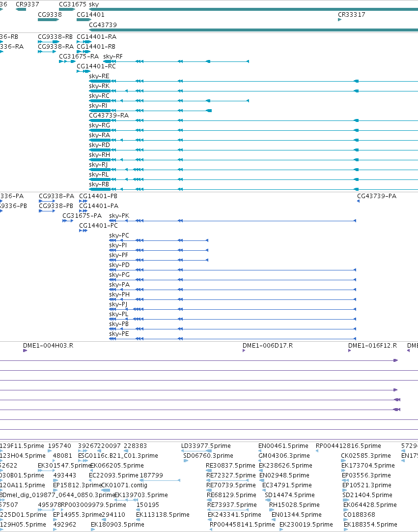Click the sky-PK protein label

click(x=119, y=215)
